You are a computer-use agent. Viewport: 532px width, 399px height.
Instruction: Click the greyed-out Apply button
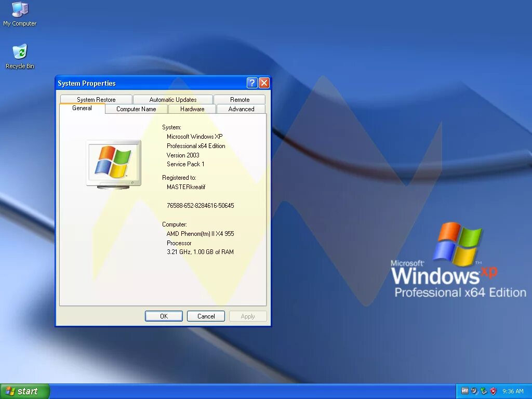click(x=248, y=316)
